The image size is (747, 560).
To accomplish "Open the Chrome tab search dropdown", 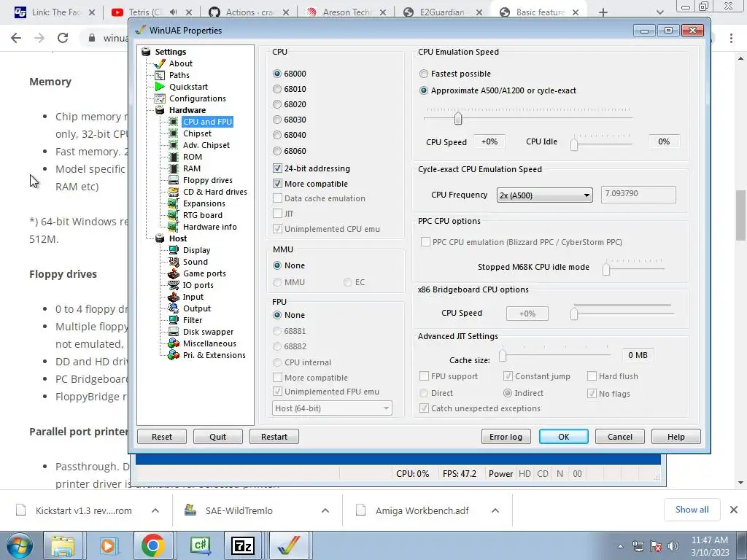I will pyautogui.click(x=659, y=12).
